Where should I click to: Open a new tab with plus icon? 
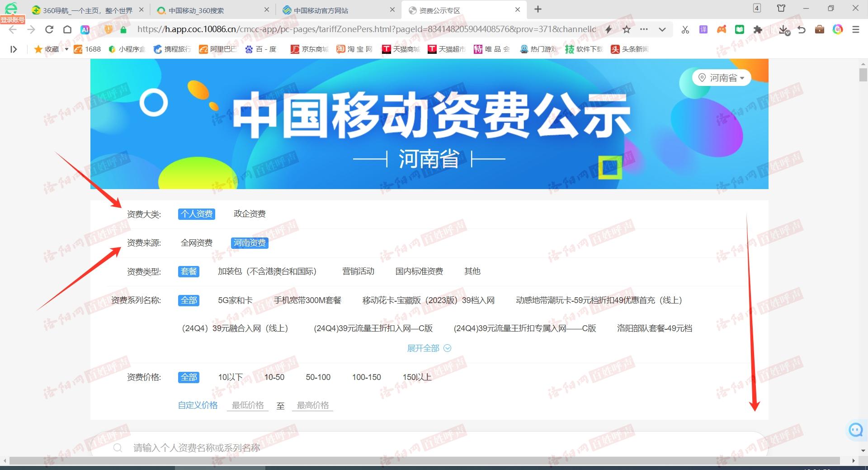(x=538, y=9)
